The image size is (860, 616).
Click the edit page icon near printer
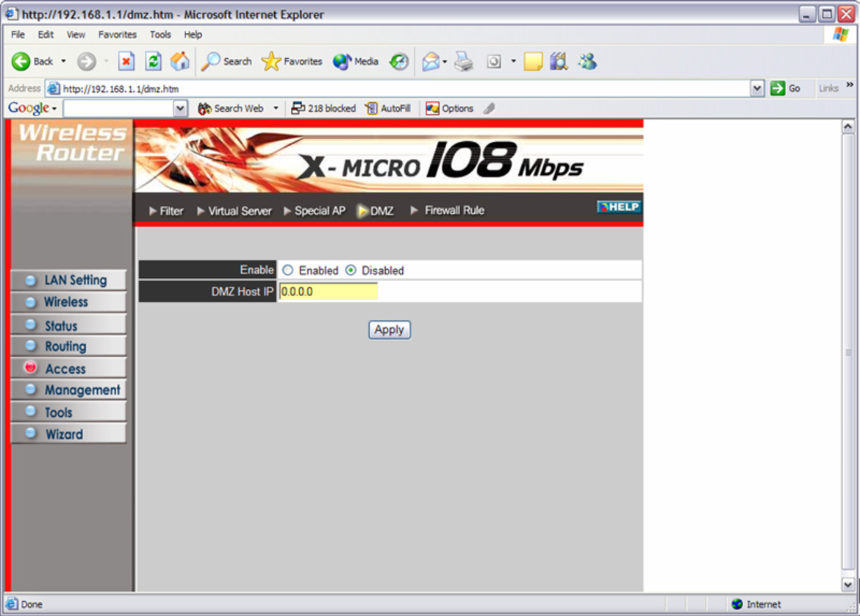pyautogui.click(x=494, y=62)
